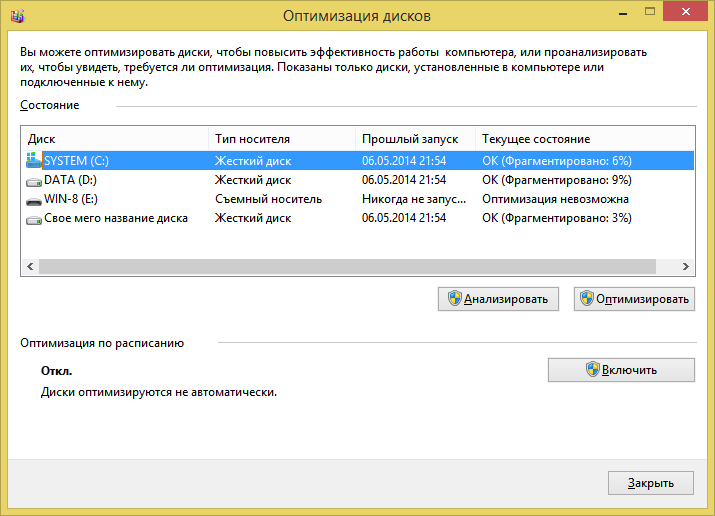Click the shield icon on "Оптимизировать" button

tap(586, 299)
